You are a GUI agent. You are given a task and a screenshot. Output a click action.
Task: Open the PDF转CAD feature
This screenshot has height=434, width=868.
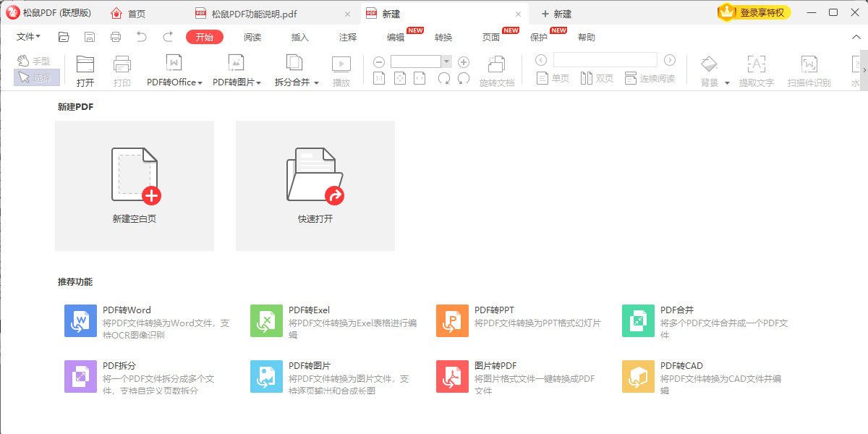pyautogui.click(x=702, y=377)
